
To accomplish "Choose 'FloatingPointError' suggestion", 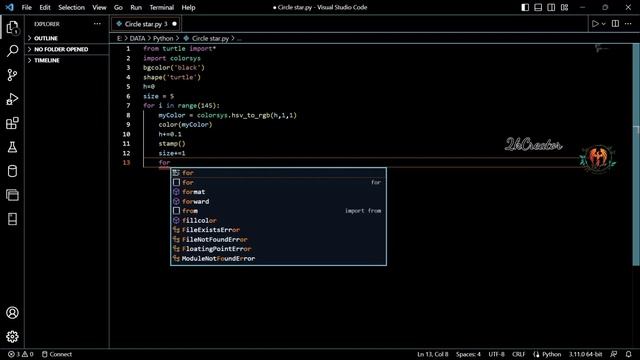I will click(278, 249).
